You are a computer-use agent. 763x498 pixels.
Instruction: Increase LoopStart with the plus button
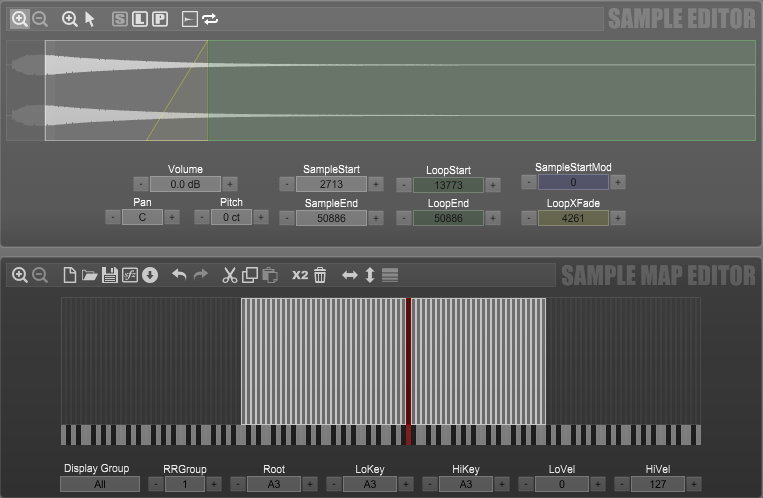point(492,185)
